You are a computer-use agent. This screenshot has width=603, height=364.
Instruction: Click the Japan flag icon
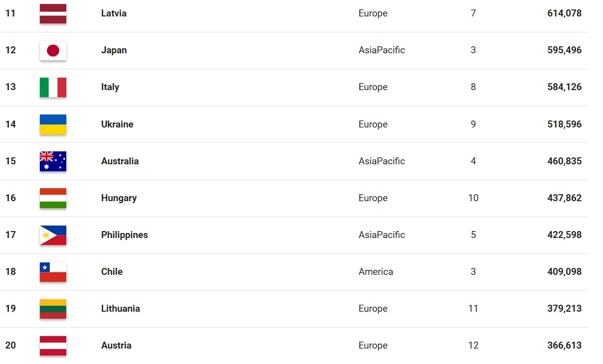(x=53, y=50)
